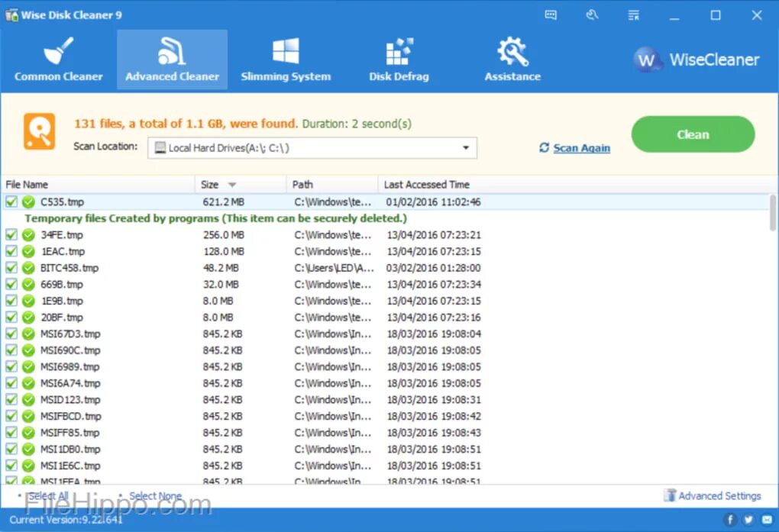
Task: Click the green status icon for MSI6989.tmp
Action: point(29,366)
